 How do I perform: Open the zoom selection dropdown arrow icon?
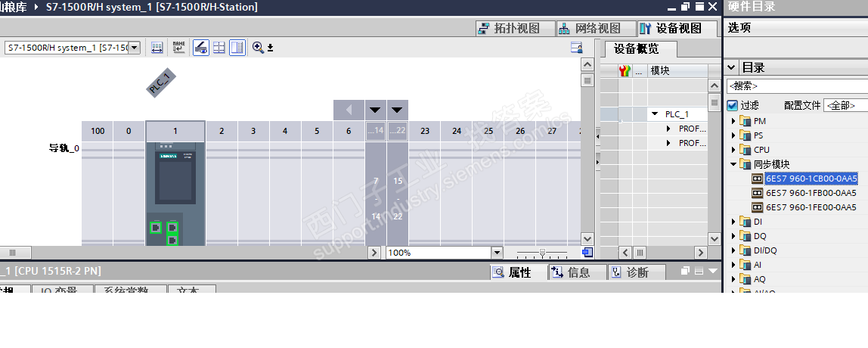(270, 48)
